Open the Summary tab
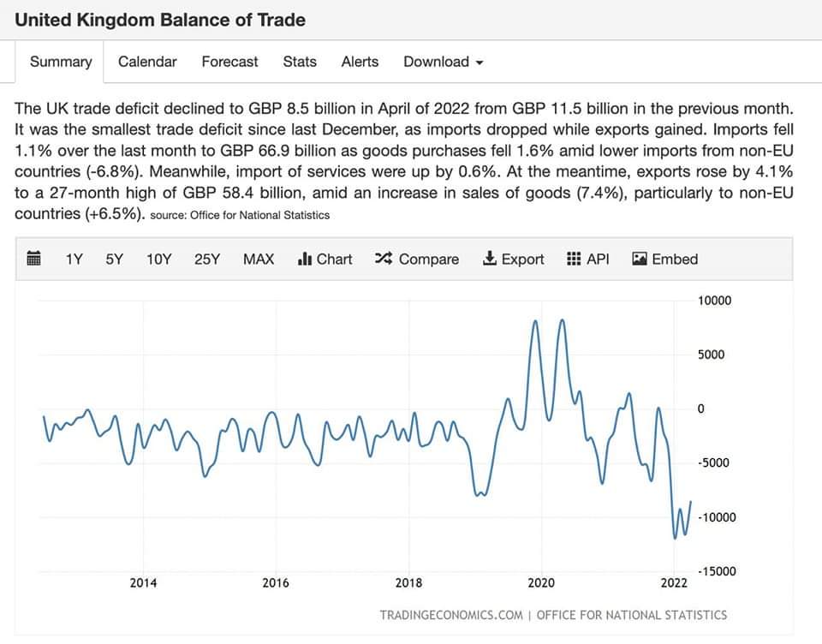 (61, 62)
